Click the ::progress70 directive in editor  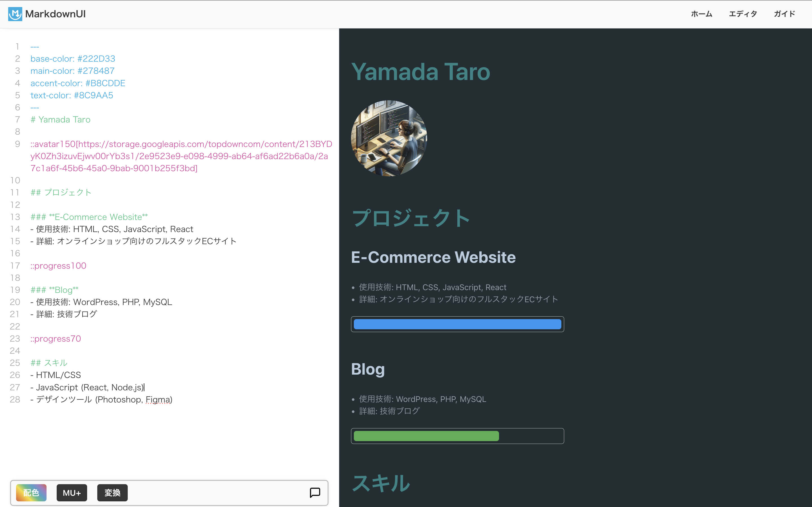tap(56, 339)
